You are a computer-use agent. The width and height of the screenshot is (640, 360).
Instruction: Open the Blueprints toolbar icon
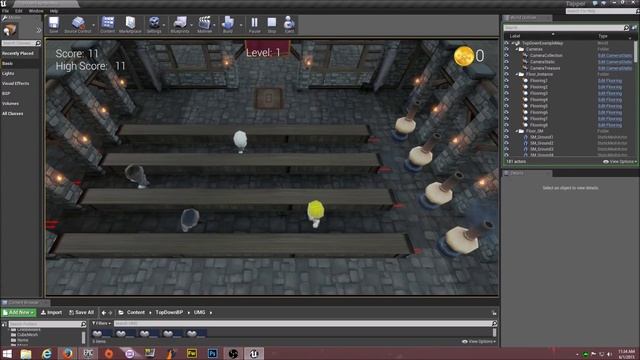coord(180,24)
